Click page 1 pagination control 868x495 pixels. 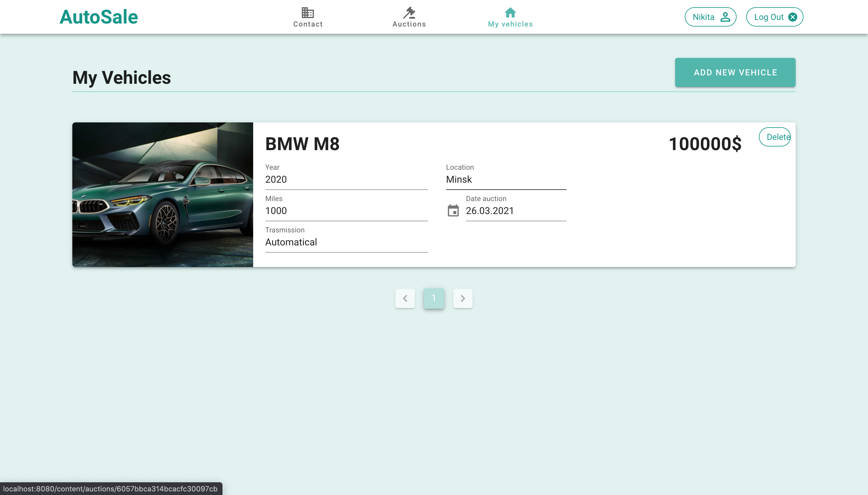[x=434, y=298]
